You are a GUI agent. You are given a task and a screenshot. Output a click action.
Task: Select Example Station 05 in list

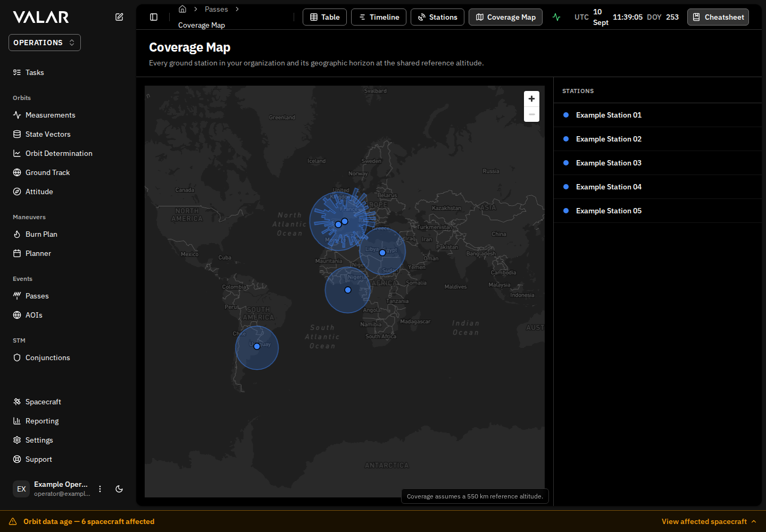pyautogui.click(x=657, y=211)
